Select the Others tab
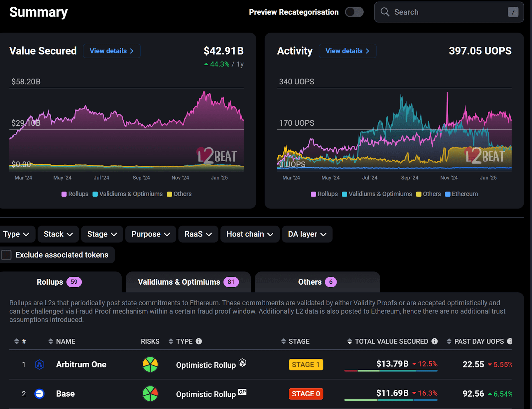The height and width of the screenshot is (409, 532). [x=317, y=282]
